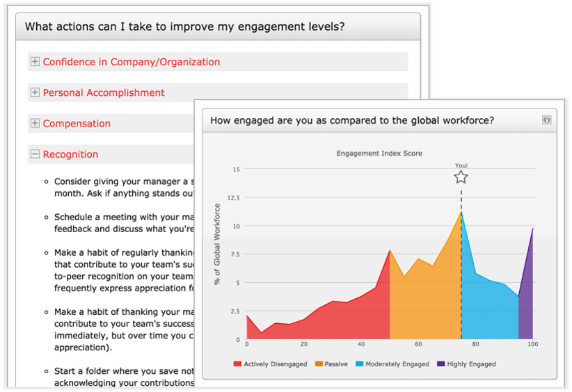Image resolution: width=572 pixels, height=392 pixels.
Task: Click the red Actively Disengaged legend swatch
Action: tap(237, 364)
